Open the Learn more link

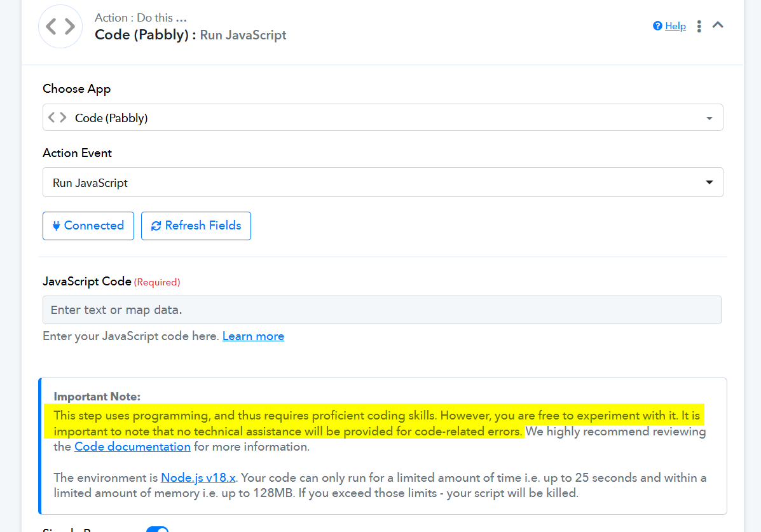(253, 336)
